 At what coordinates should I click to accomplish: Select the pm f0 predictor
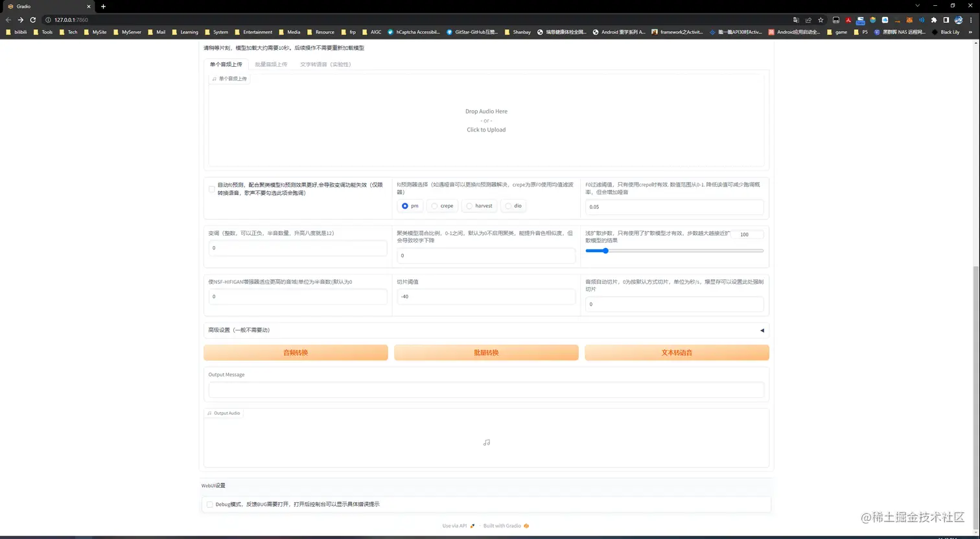point(410,206)
